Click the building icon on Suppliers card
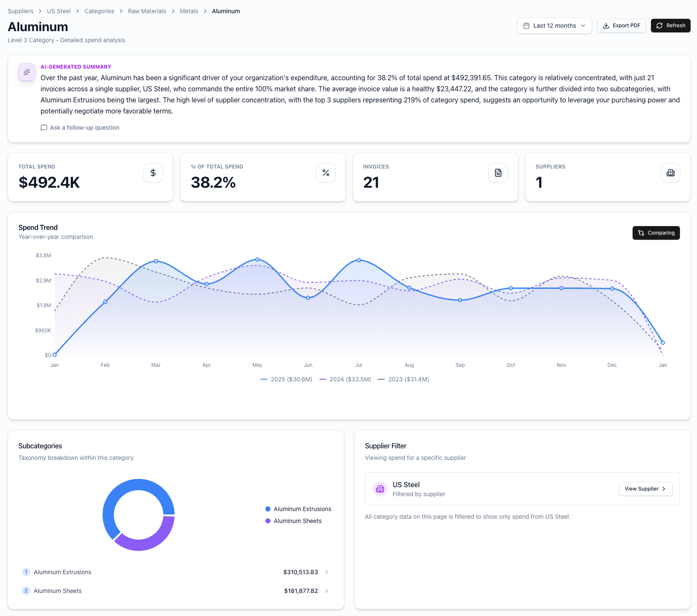 click(x=671, y=173)
